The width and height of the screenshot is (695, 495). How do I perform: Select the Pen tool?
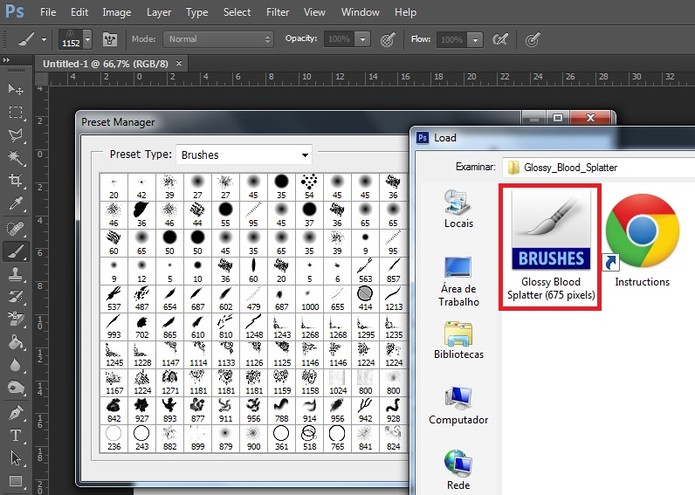click(x=16, y=413)
